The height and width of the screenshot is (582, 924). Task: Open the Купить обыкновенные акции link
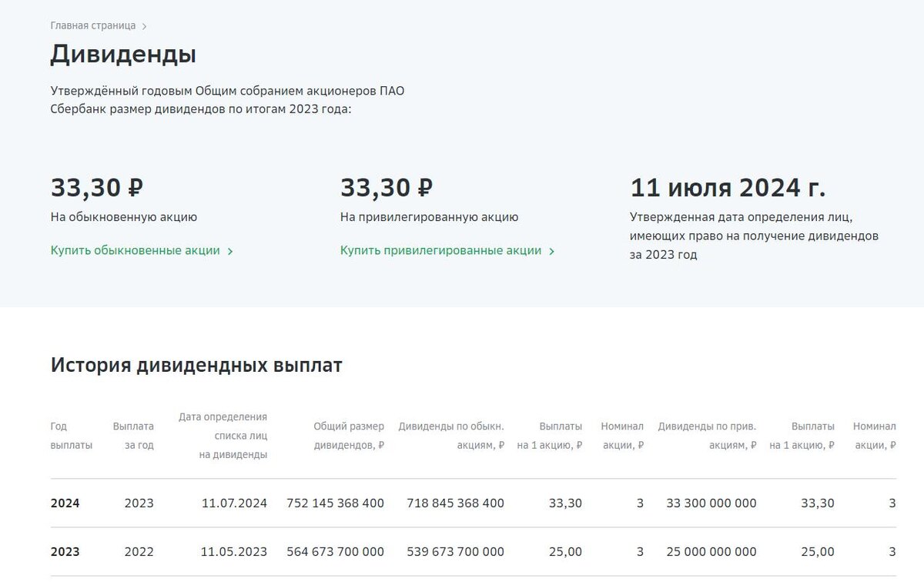(136, 250)
